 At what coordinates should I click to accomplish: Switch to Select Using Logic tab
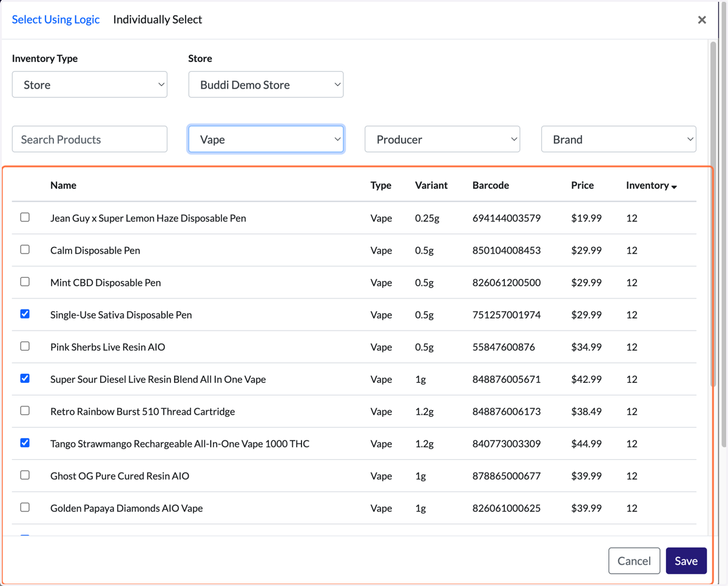56,19
